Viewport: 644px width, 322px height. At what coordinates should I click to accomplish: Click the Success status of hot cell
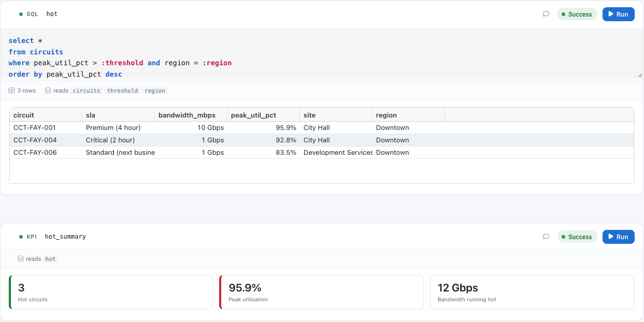pyautogui.click(x=577, y=14)
